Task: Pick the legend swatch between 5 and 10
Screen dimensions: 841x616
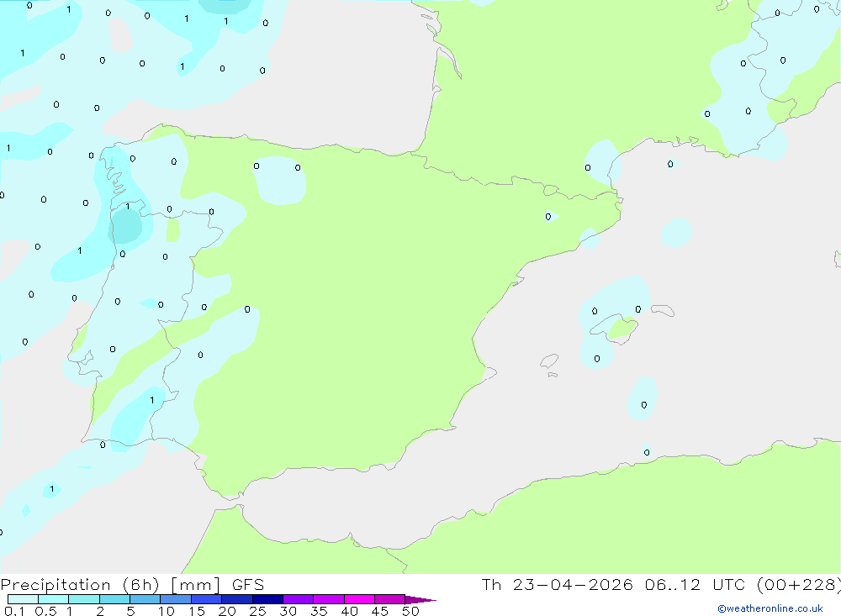Action: click(145, 599)
